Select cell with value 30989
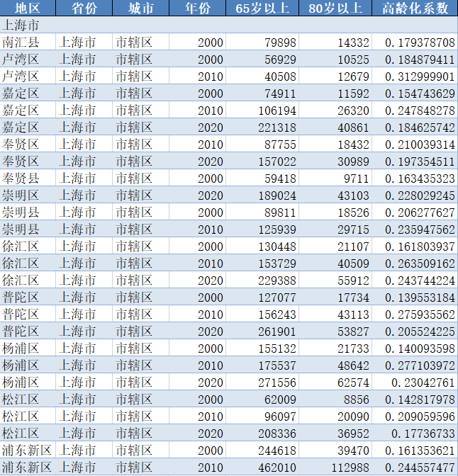This screenshot has height=476, width=458. (335, 161)
